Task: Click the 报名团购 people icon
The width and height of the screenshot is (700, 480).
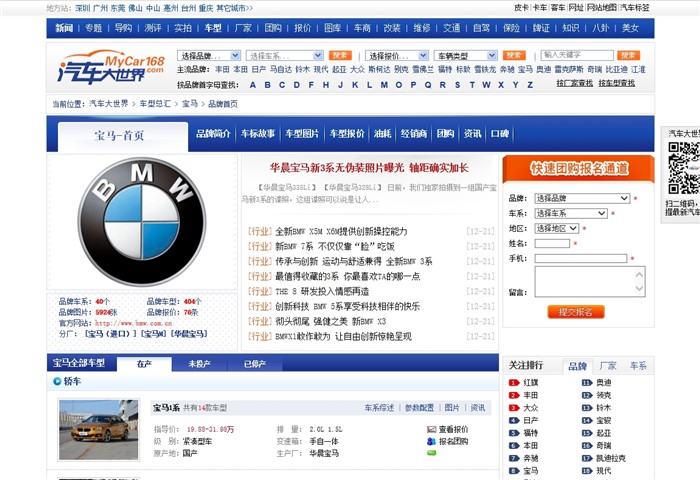Action: point(431,441)
